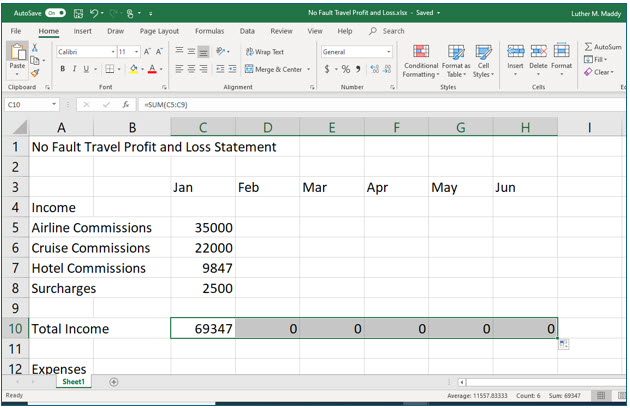The height and width of the screenshot is (408, 630).
Task: Open the Fill Color dropdown arrow
Action: (142, 69)
